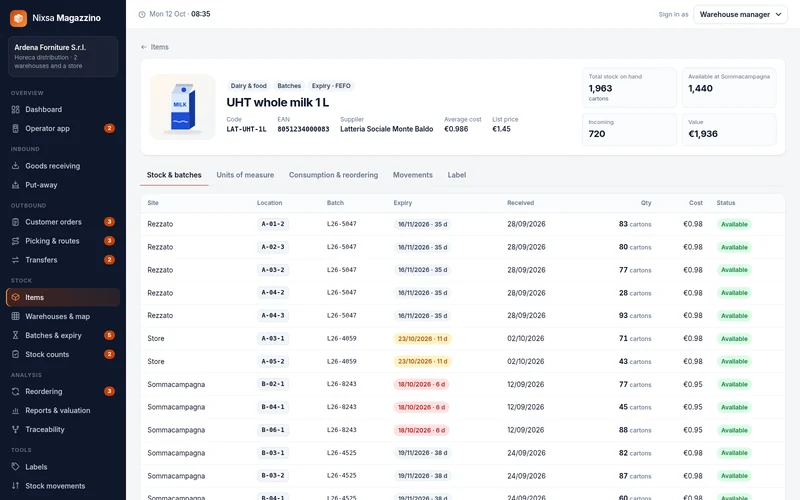Click the Transfers arrows icon
800x500 pixels.
coord(15,260)
